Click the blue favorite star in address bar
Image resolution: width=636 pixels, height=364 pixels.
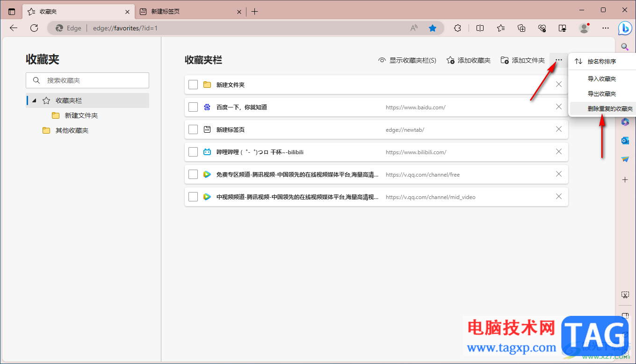click(x=433, y=28)
